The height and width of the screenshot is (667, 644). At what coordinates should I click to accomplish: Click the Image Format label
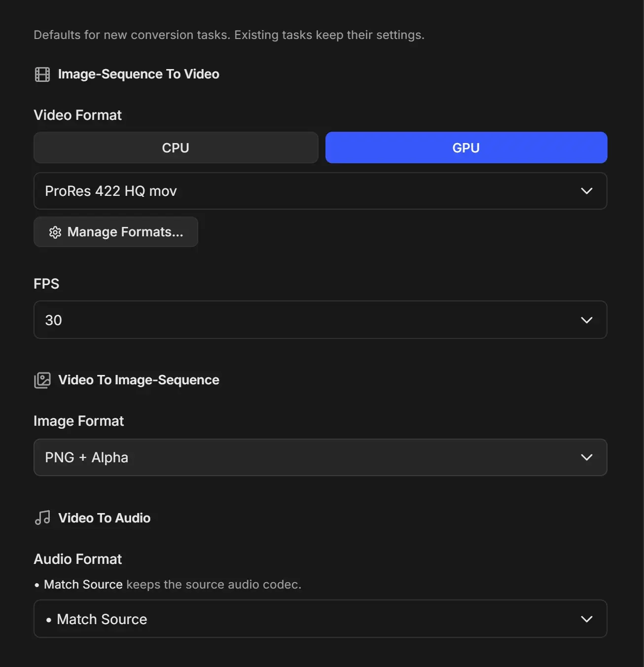[78, 421]
